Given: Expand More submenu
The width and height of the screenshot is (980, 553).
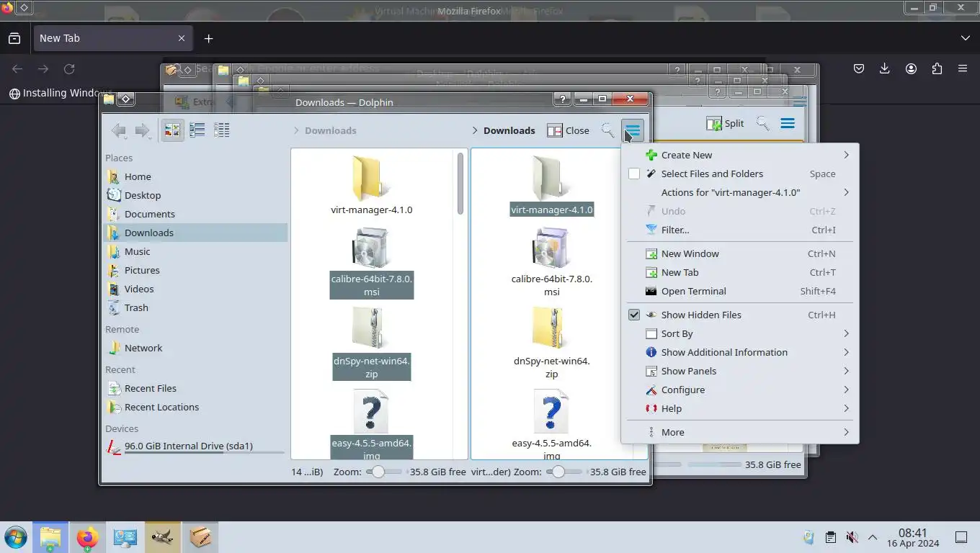Looking at the screenshot, I should (x=739, y=432).
